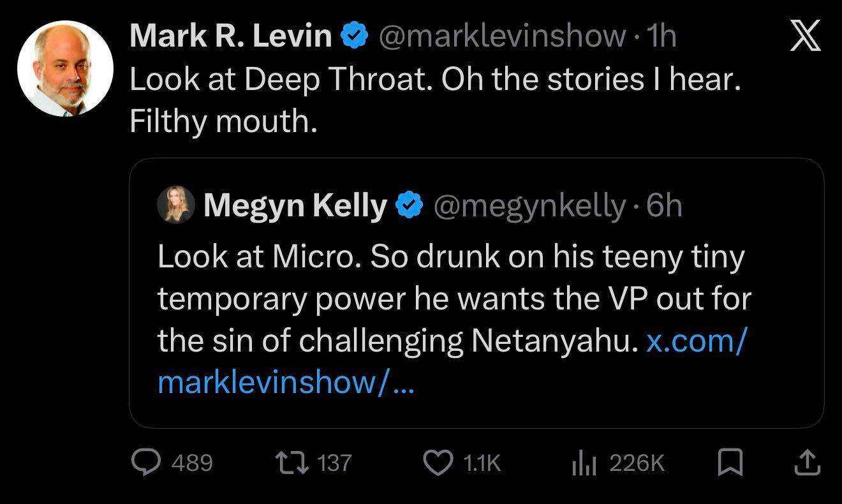Open Mark R. Levin's profile picture
Viewport: 842px width, 504px height.
pos(65,68)
